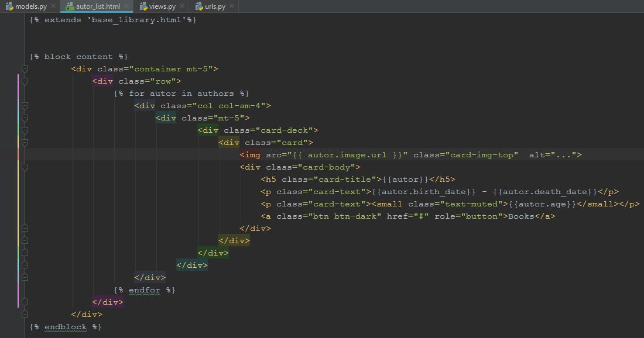Collapse the col col-sm-4 div fold marker

25,106
